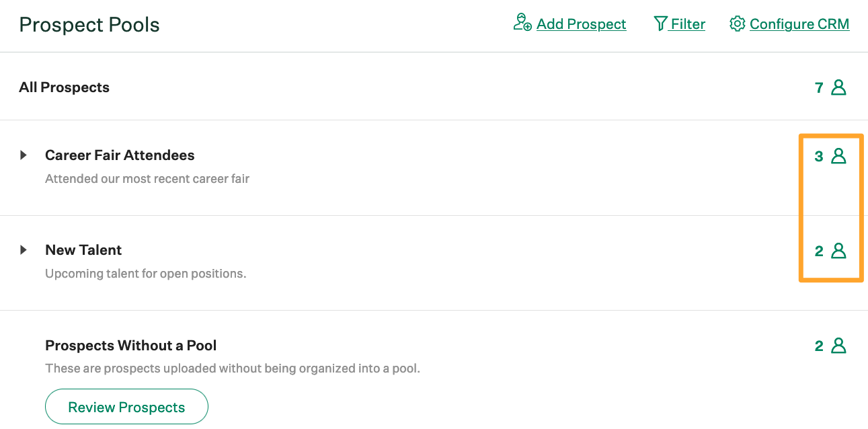Open the person icon for Prospects Without a Pool
Image resolution: width=868 pixels, height=429 pixels.
click(x=838, y=345)
